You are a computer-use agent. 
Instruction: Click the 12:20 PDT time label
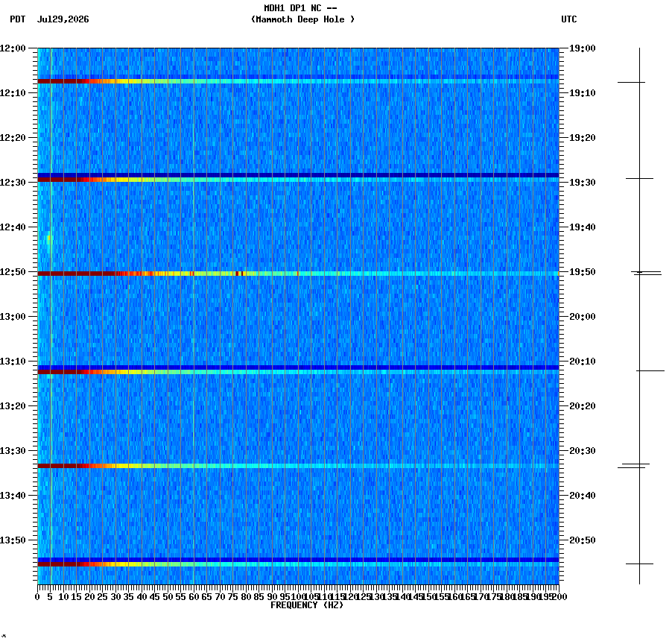[13, 138]
